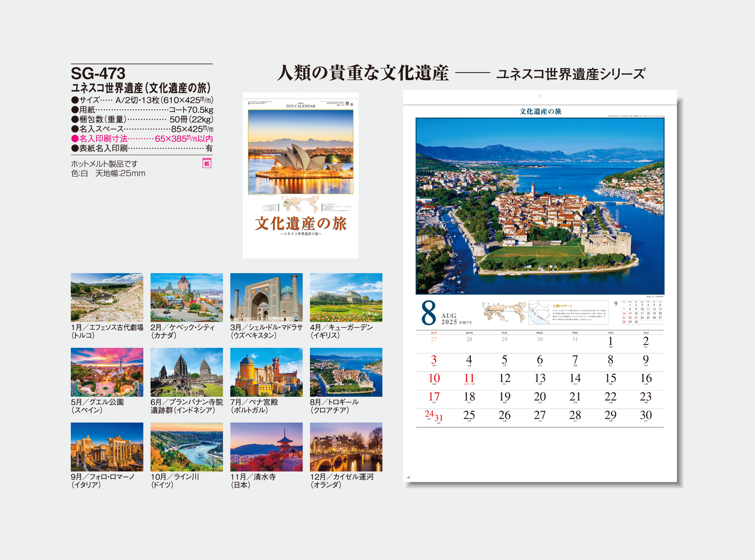Click the 2025 CALENDAR text on cover
Image resolution: width=755 pixels, height=560 pixels.
click(301, 106)
